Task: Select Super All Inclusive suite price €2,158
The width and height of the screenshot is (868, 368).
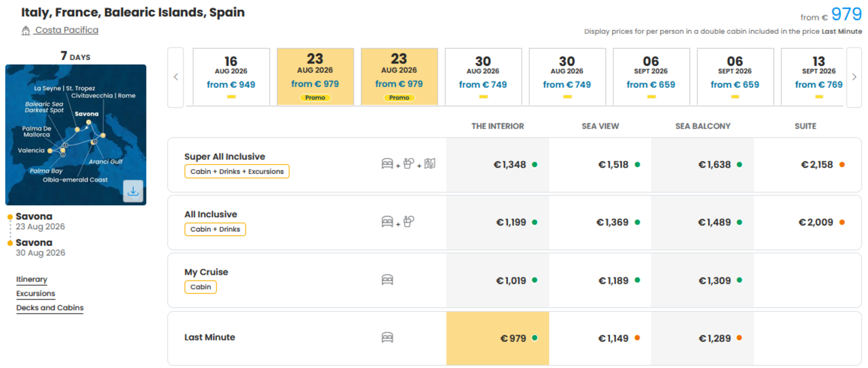Action: [x=808, y=165]
